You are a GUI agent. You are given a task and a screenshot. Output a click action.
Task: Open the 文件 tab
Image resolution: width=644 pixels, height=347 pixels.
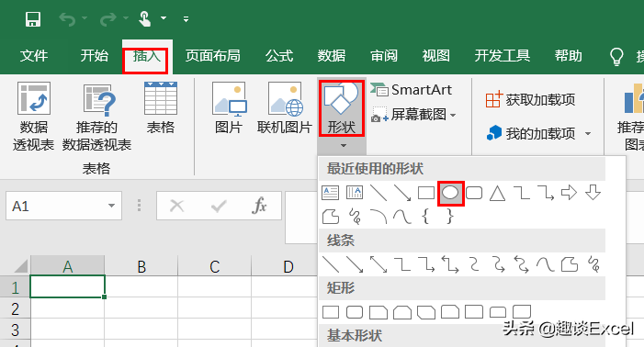[x=34, y=55]
